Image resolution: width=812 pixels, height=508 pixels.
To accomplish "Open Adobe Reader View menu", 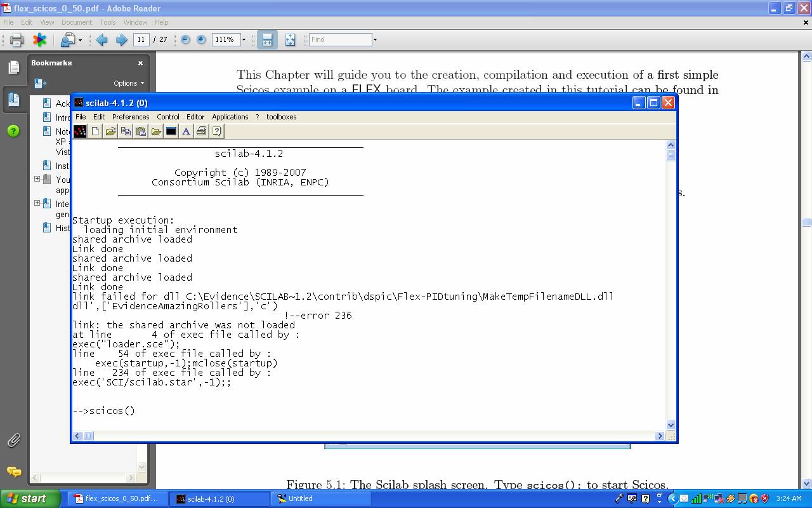I will point(47,22).
